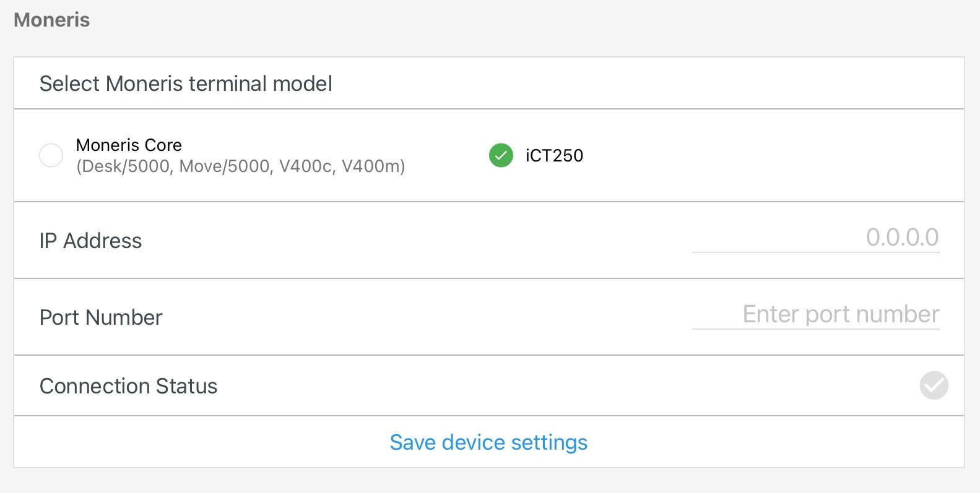Focus the IP Address input field
This screenshot has height=493, width=980.
[x=815, y=238]
